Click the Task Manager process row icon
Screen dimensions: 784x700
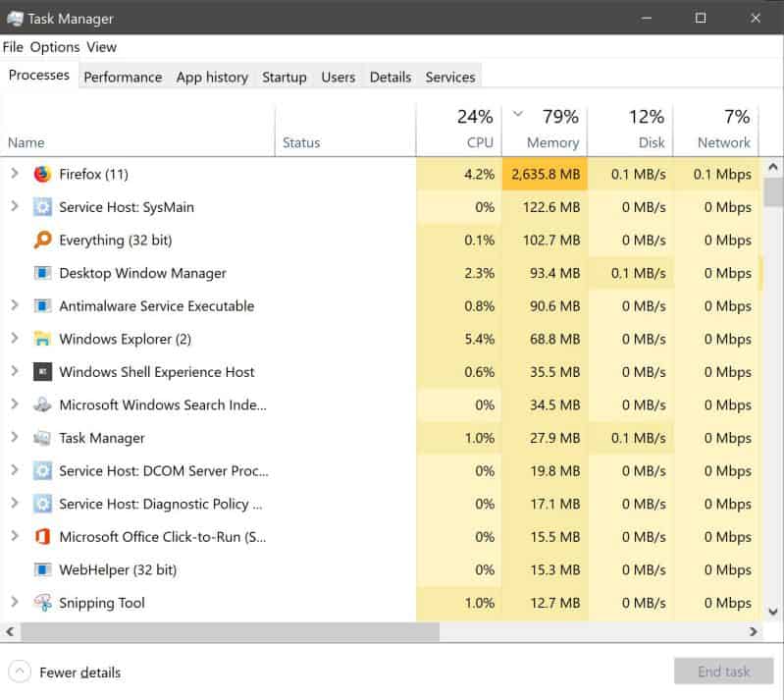pos(42,438)
